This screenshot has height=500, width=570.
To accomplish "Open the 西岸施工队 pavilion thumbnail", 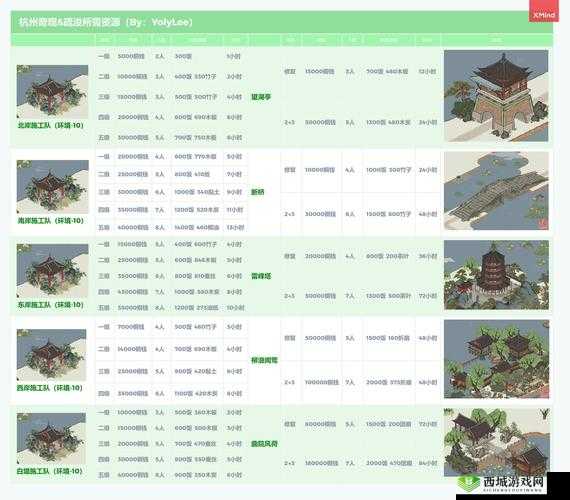I will coord(52,355).
